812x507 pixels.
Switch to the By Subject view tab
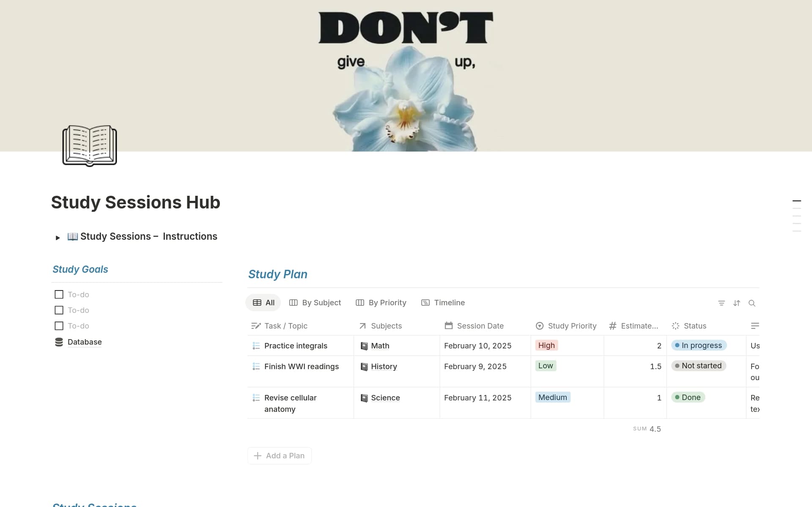coord(315,302)
